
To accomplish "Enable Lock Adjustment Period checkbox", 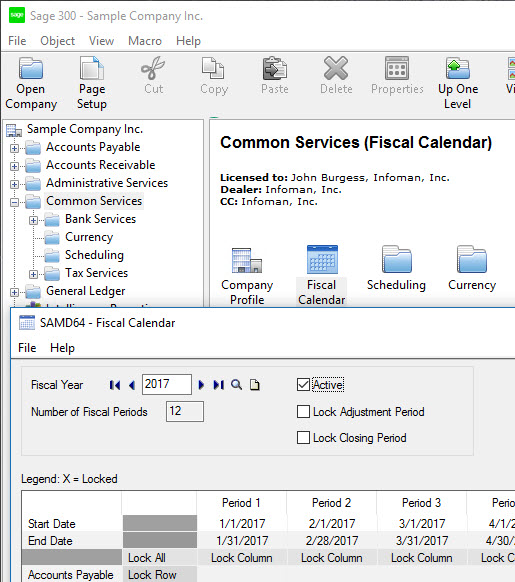I will click(x=303, y=412).
